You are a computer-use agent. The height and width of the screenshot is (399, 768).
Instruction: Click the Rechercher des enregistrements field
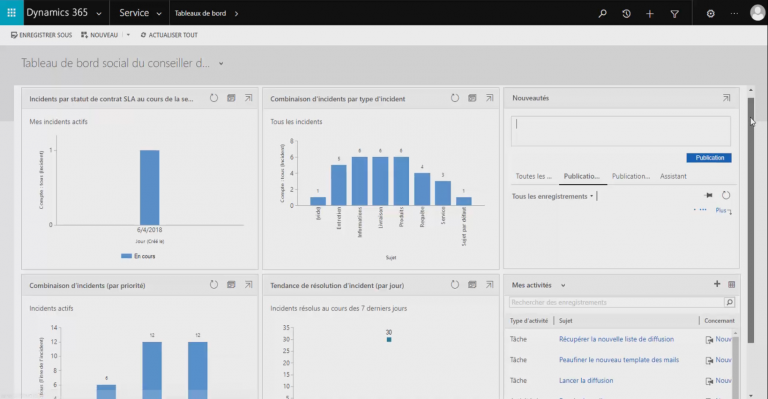pos(617,303)
